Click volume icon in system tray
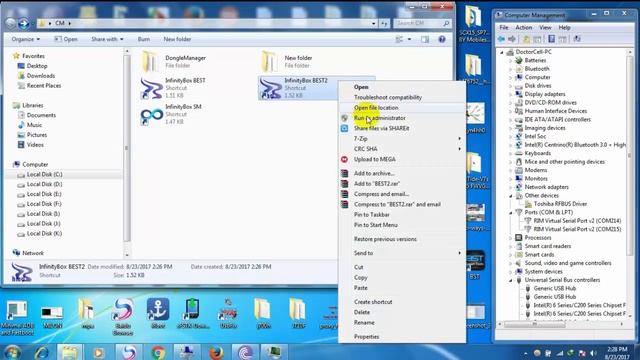 593,353
